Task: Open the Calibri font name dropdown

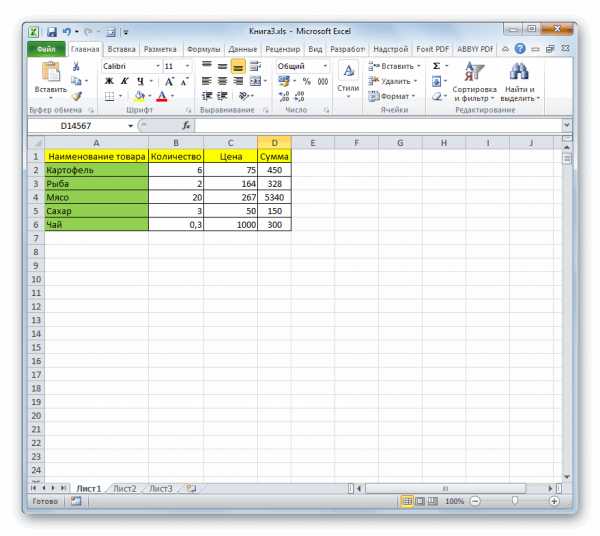Action: point(158,67)
